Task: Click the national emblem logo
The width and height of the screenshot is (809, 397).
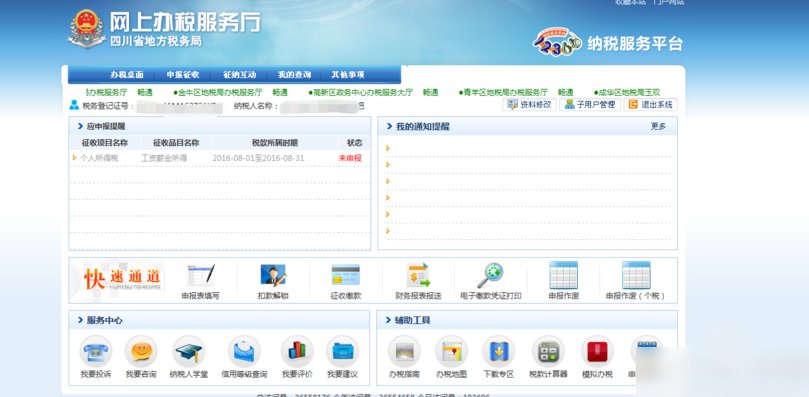Action: click(x=87, y=29)
